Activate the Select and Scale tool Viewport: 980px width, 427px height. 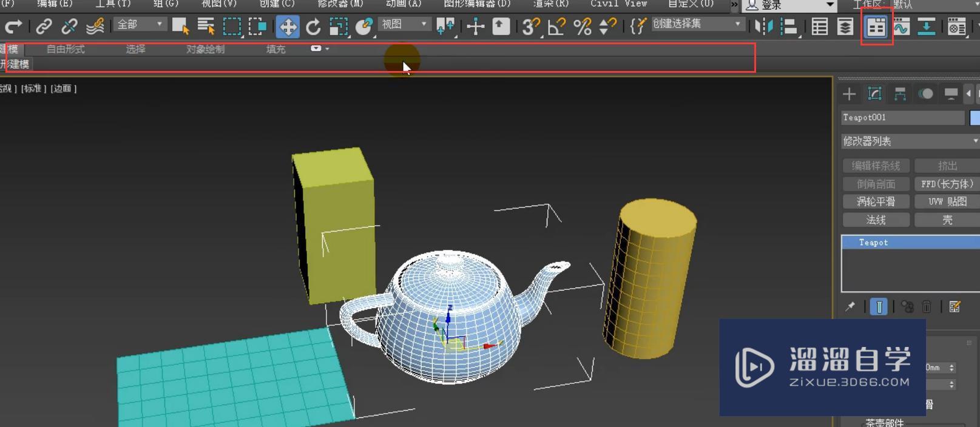(x=339, y=26)
